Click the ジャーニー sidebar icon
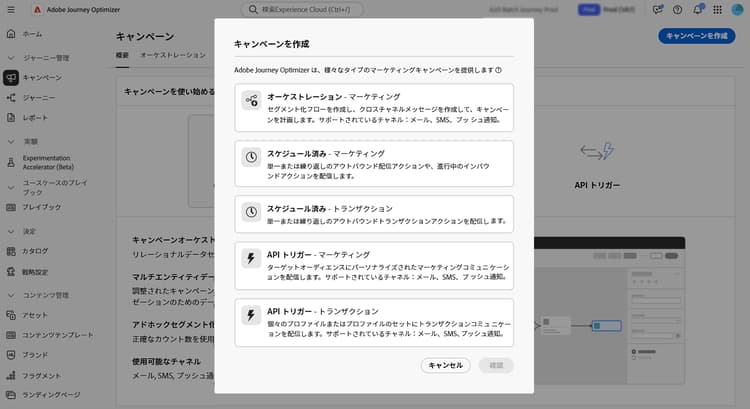The height and width of the screenshot is (409, 750). click(x=11, y=98)
